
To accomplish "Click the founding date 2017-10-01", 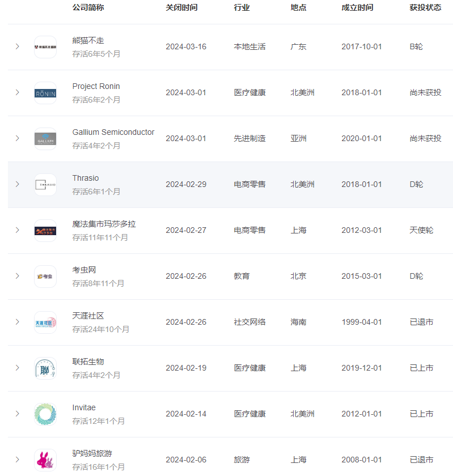I will click(x=362, y=46).
